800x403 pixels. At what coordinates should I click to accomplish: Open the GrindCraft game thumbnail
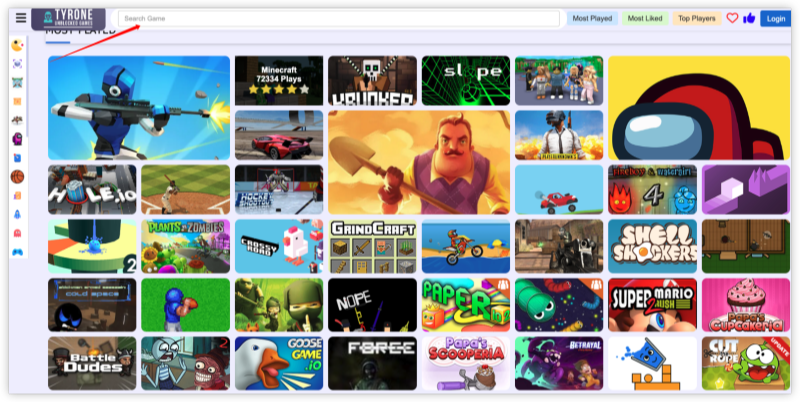click(x=372, y=246)
